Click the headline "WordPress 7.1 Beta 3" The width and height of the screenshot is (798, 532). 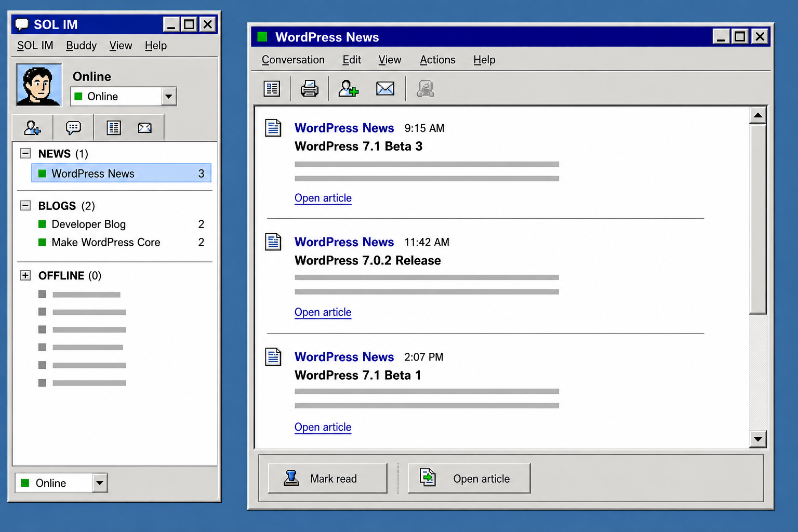358,147
